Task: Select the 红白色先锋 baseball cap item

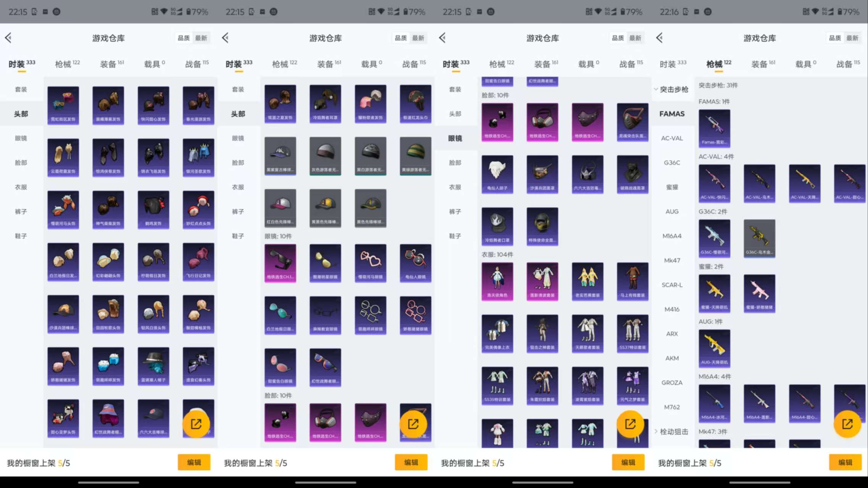Action: [280, 208]
